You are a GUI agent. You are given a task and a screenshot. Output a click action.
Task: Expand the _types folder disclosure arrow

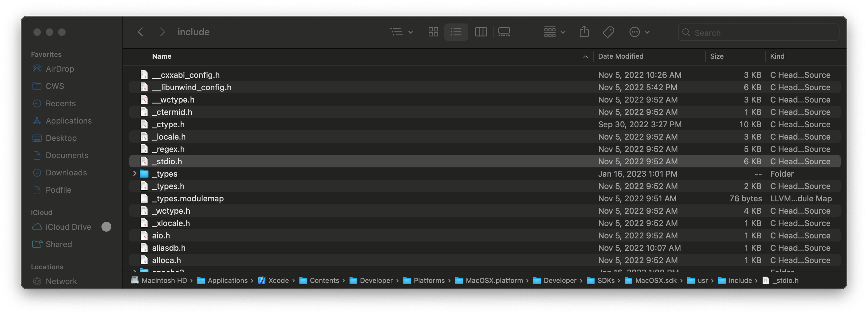coord(135,174)
